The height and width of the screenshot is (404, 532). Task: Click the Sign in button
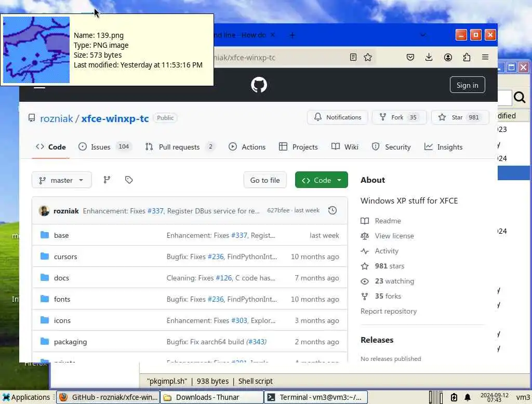467,85
